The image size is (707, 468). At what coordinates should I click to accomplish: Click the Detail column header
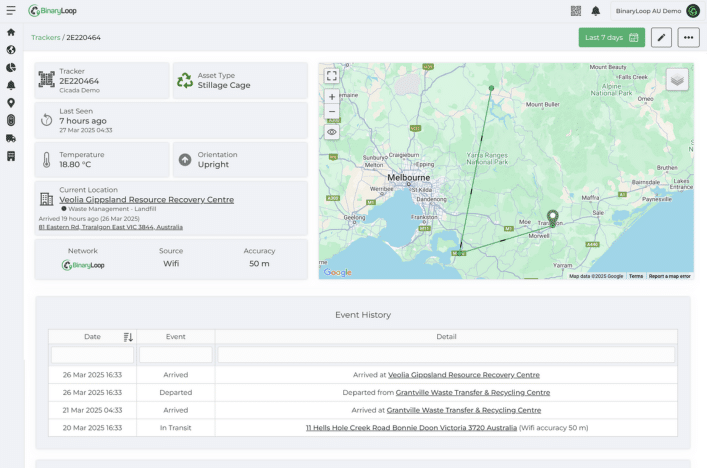446,337
